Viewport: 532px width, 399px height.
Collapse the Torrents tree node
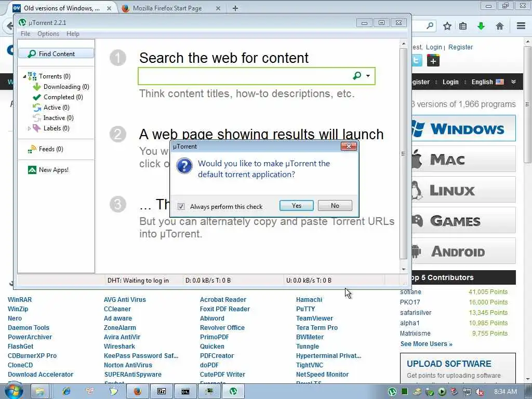click(x=24, y=76)
